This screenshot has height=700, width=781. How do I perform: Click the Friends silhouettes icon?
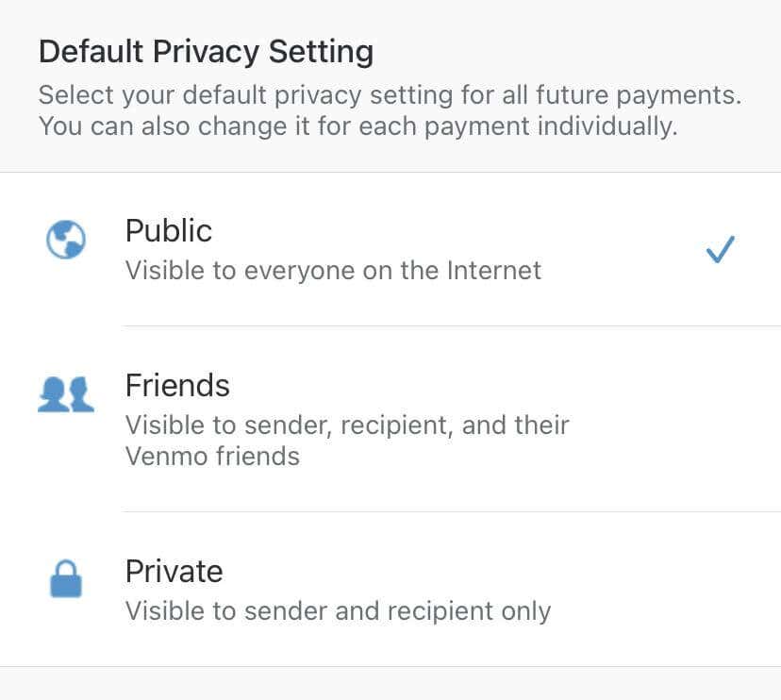click(65, 394)
